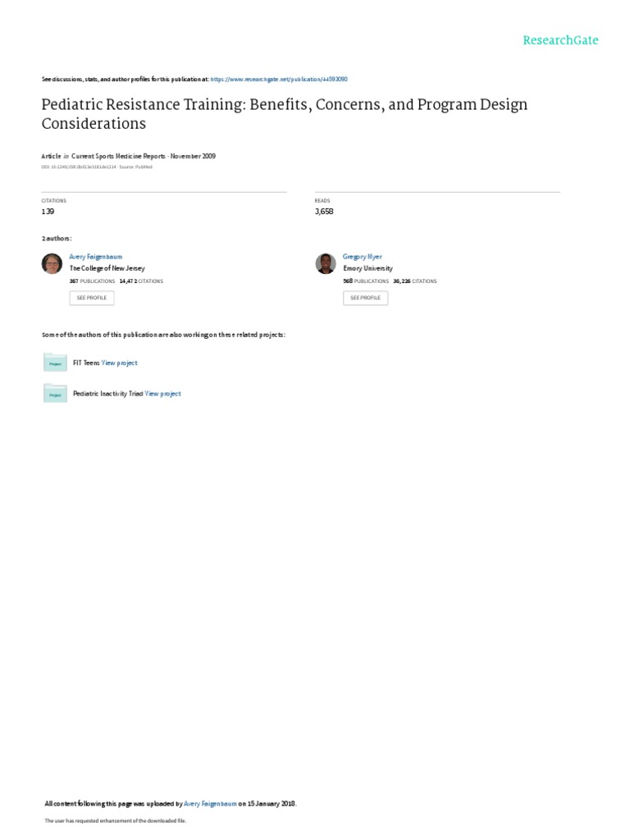Click the Pediatric Inactivity Triad project icon
630x840 pixels.
55,394
